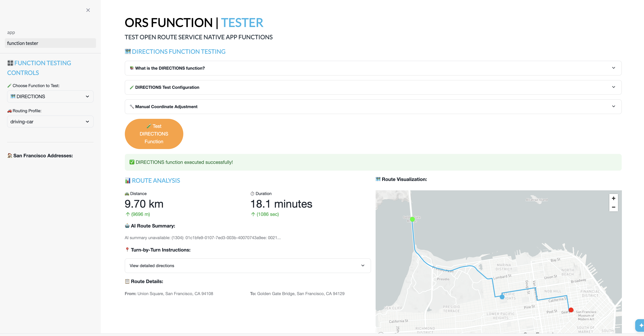Click the robot icon beside AI Route Summary
Screen dimensions: 644x336
click(x=127, y=226)
